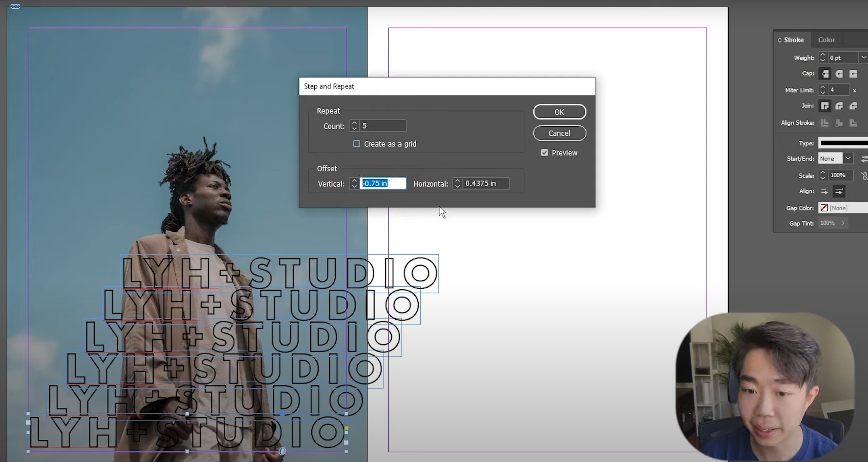
Task: Collapse the Stroke panel arrows icon
Action: click(780, 40)
